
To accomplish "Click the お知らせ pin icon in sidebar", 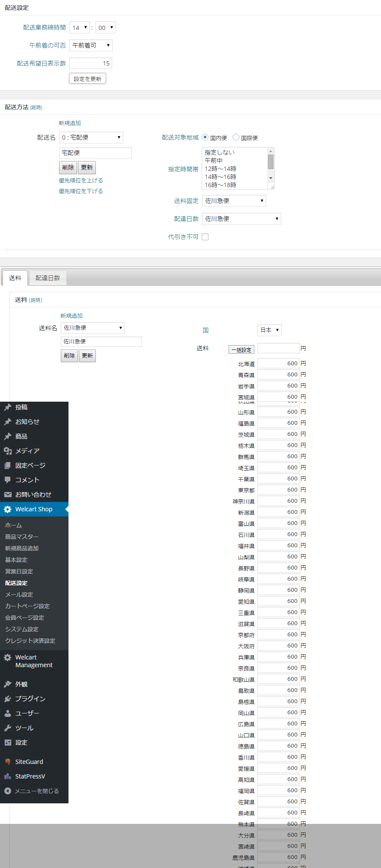I will tap(8, 422).
